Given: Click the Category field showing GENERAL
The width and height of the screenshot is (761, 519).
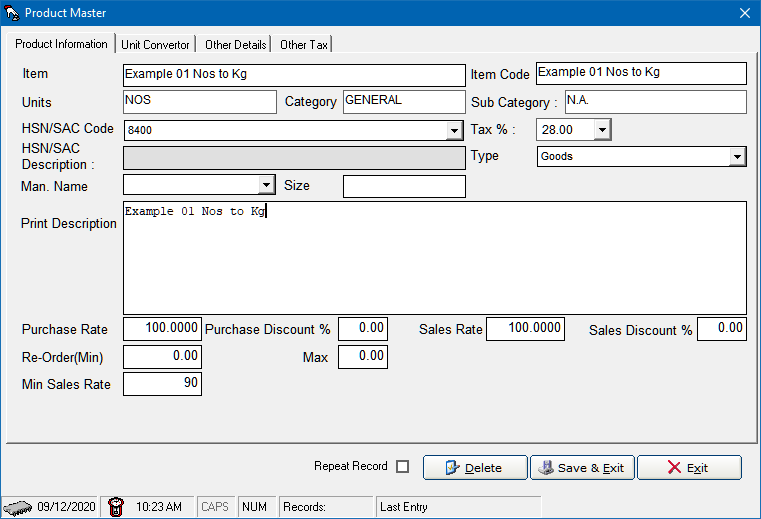Looking at the screenshot, I should (404, 102).
